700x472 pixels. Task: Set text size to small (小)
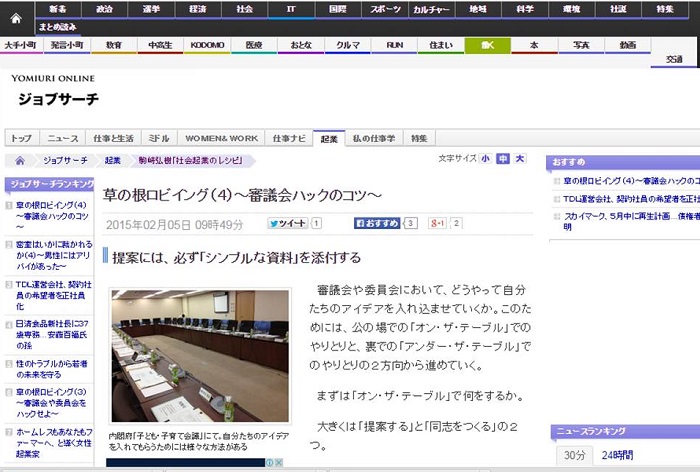click(x=485, y=159)
